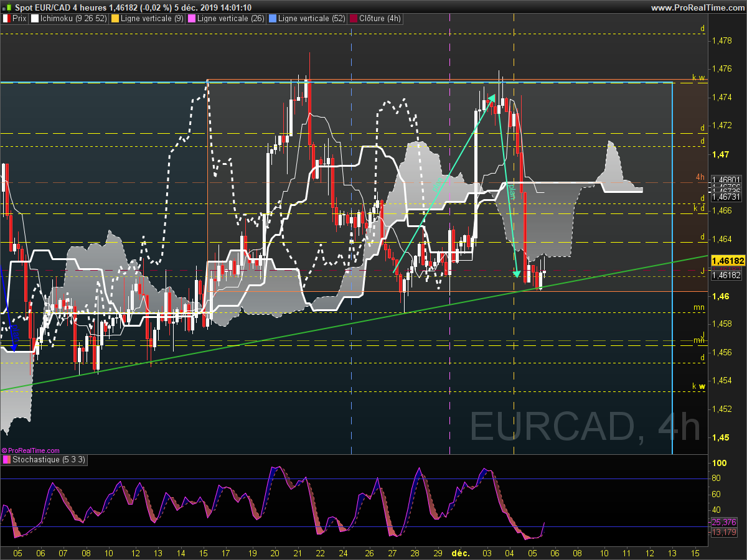Open the Stochastique (5 3 3) indicator label
The image size is (747, 560).
(49, 460)
